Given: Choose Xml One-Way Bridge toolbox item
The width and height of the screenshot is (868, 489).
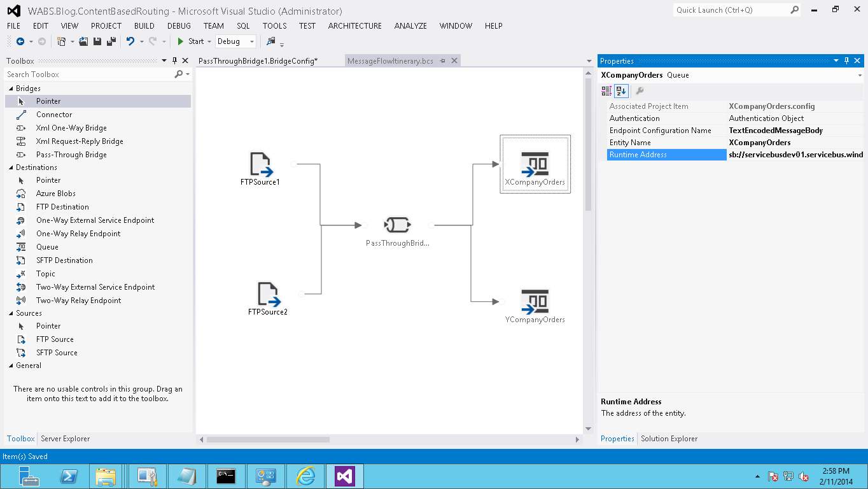Looking at the screenshot, I should (x=71, y=128).
